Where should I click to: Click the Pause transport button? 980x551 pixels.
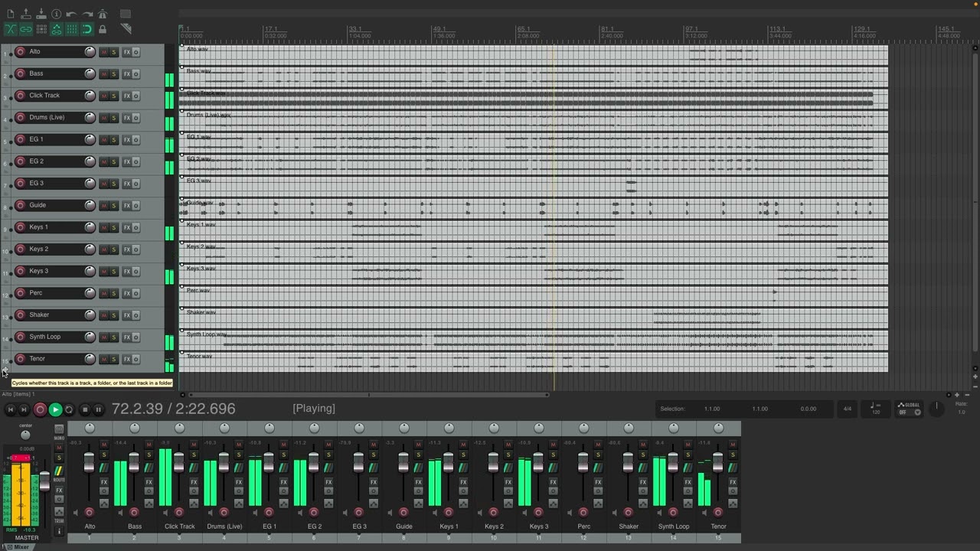(98, 409)
